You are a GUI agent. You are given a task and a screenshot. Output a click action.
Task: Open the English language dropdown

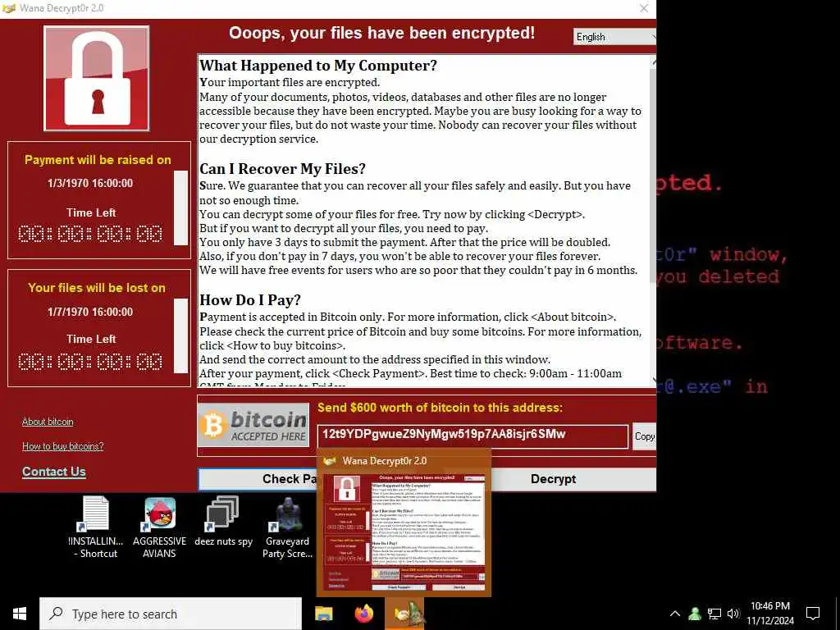(615, 37)
